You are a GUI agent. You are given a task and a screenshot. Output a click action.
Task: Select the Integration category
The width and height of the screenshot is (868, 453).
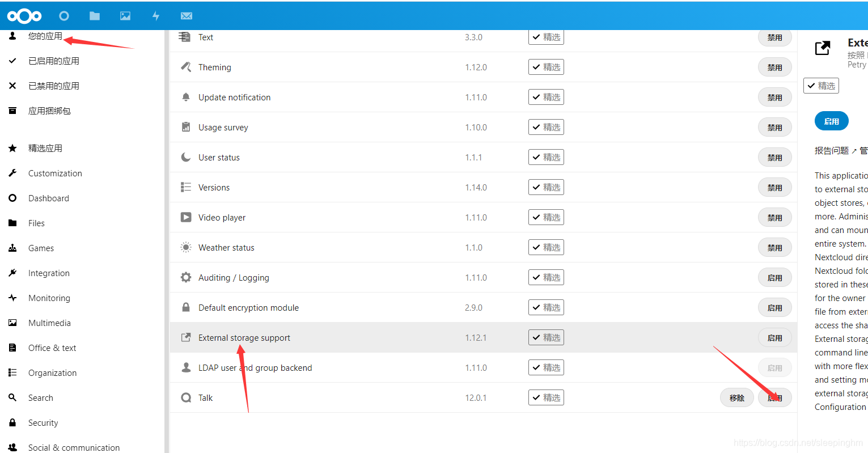49,273
